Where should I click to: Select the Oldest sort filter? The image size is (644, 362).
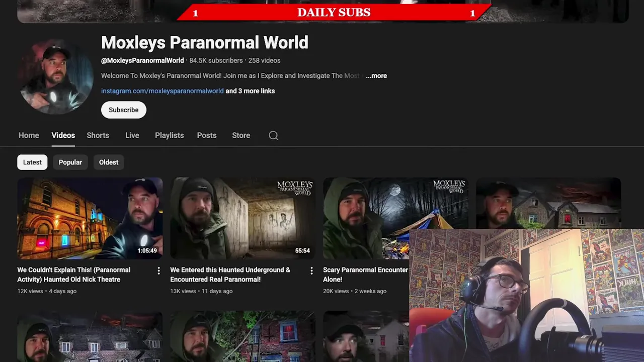pos(109,162)
